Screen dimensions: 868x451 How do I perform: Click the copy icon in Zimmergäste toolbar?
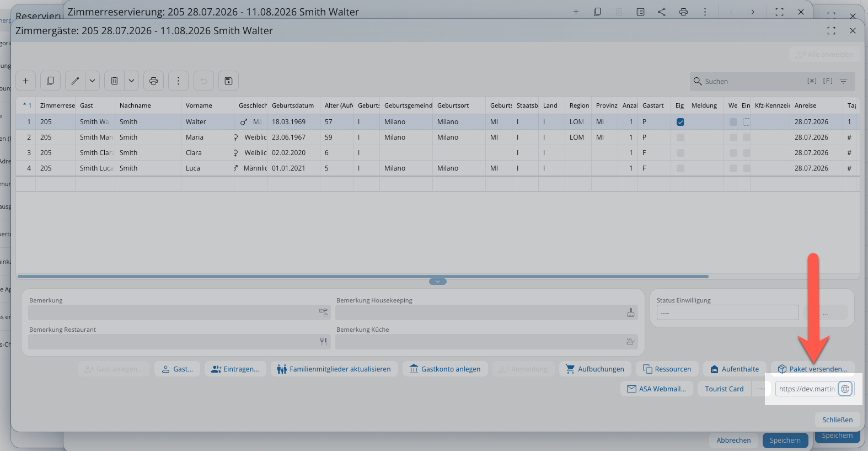(50, 81)
